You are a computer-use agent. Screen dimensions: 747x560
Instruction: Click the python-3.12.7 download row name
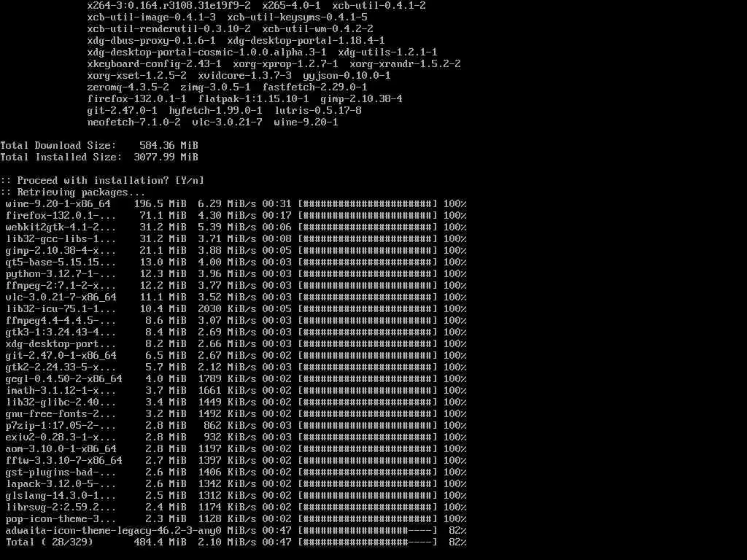point(61,274)
